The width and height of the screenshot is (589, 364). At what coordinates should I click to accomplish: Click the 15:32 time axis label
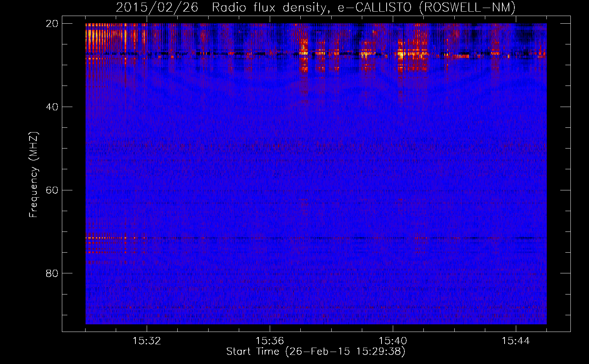coord(147,341)
